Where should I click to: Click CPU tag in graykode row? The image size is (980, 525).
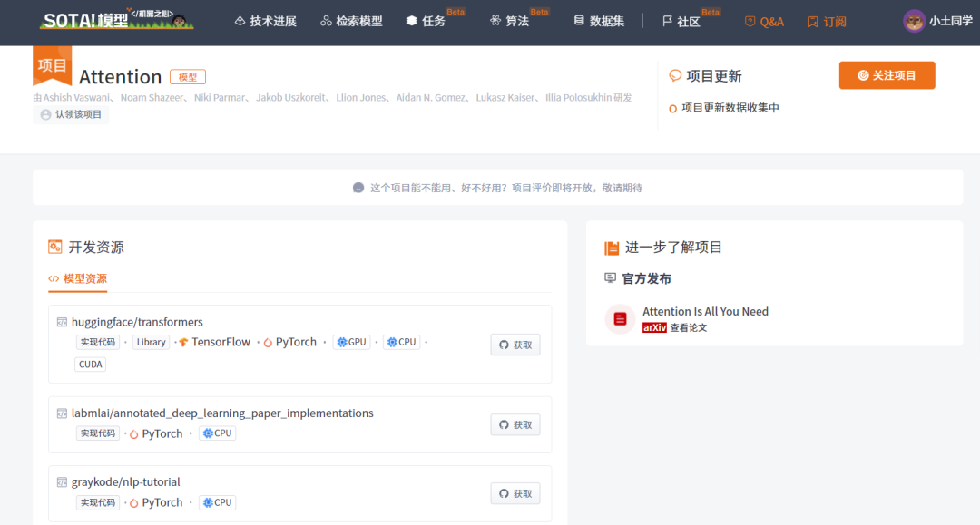coord(217,502)
